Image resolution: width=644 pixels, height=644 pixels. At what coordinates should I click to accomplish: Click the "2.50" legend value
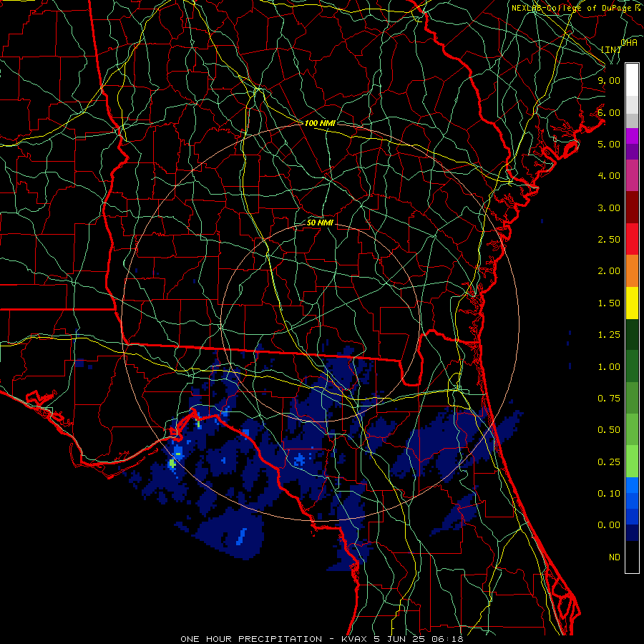coord(609,240)
